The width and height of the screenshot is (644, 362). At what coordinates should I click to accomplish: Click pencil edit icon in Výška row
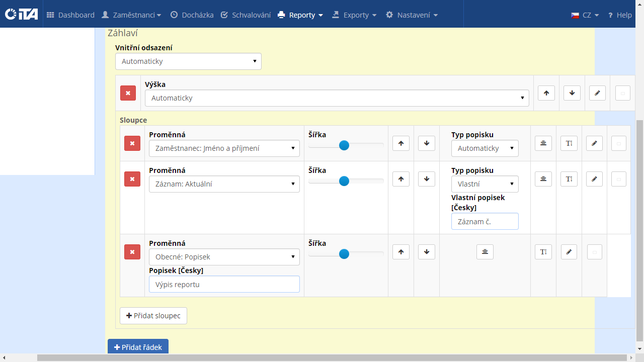(597, 93)
